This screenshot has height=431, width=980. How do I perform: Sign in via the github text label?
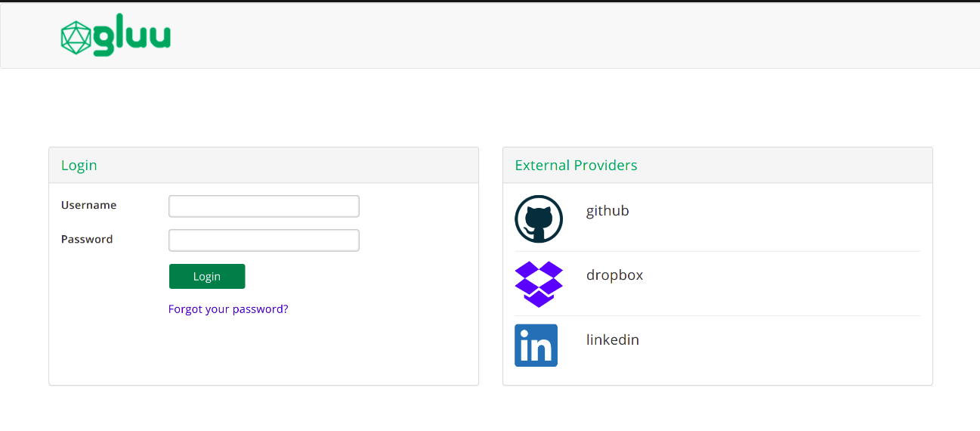pos(607,211)
